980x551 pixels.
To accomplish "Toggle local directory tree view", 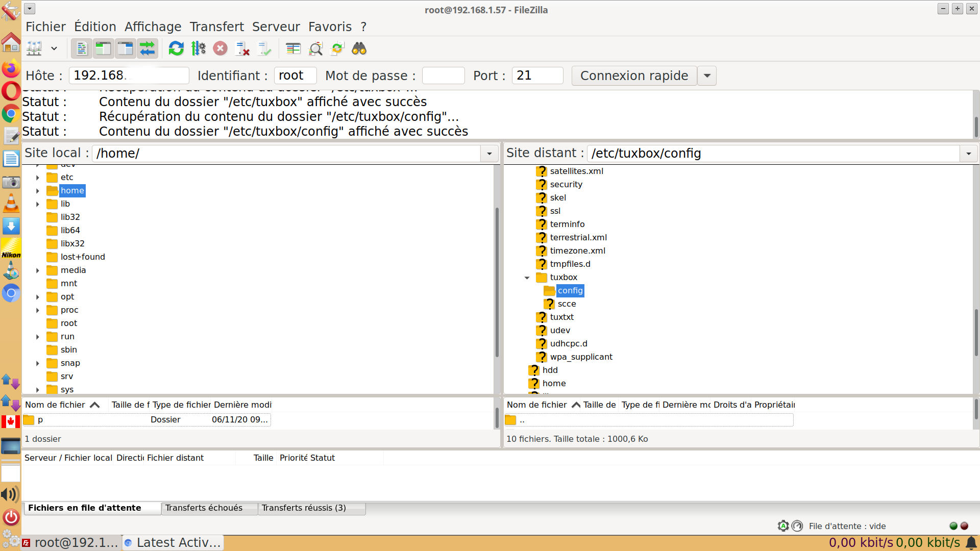I will pos(104,49).
